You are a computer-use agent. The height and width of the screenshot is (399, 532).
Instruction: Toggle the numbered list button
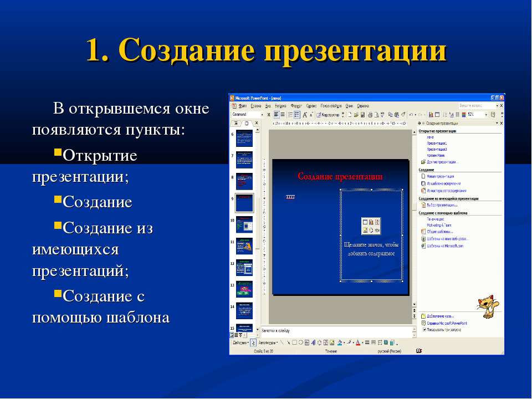point(290,115)
